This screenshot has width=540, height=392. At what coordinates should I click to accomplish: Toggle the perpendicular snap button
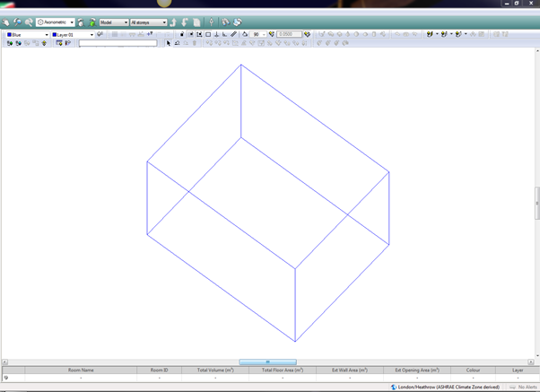click(x=216, y=34)
